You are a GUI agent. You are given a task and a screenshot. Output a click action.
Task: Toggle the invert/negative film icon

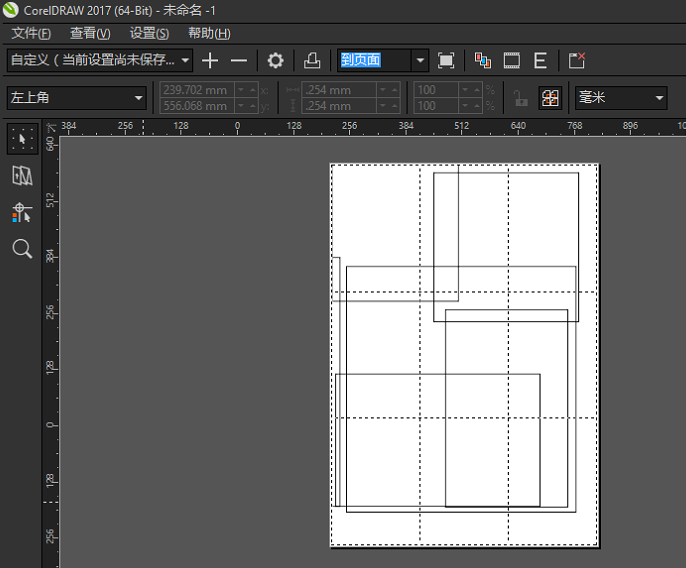(x=511, y=60)
